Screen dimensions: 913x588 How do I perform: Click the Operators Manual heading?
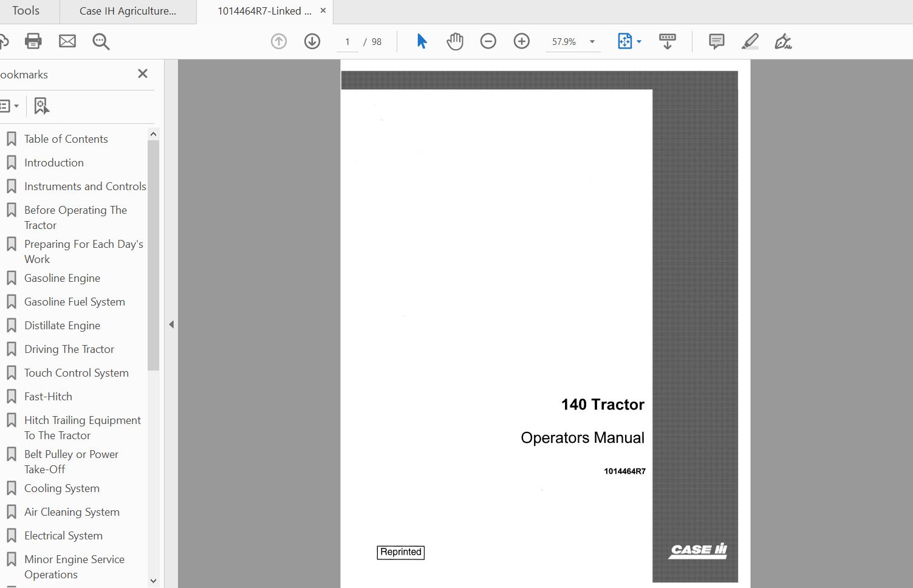tap(583, 438)
